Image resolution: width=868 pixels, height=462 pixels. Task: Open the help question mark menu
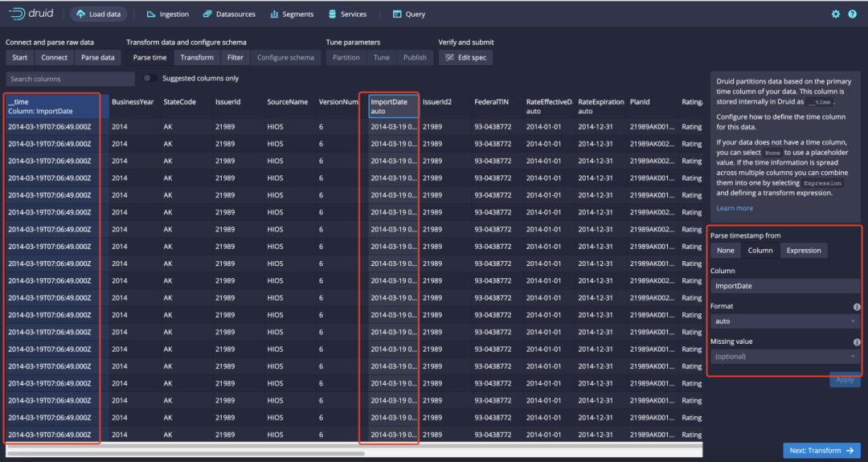(853, 14)
